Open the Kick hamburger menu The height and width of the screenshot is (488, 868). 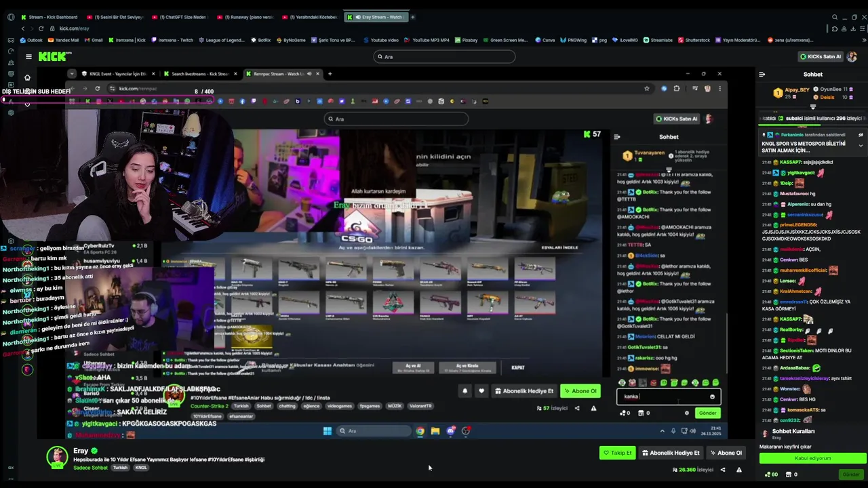click(x=28, y=57)
